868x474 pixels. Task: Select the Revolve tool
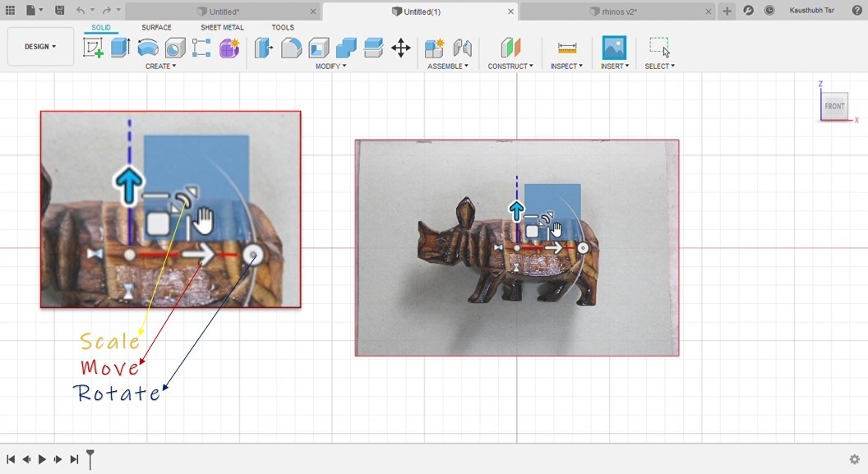pos(148,48)
